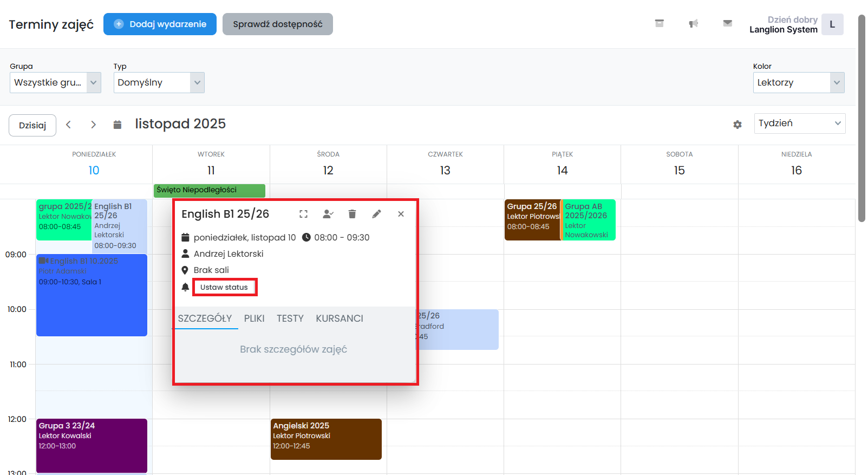Go to the previous week

click(x=69, y=125)
